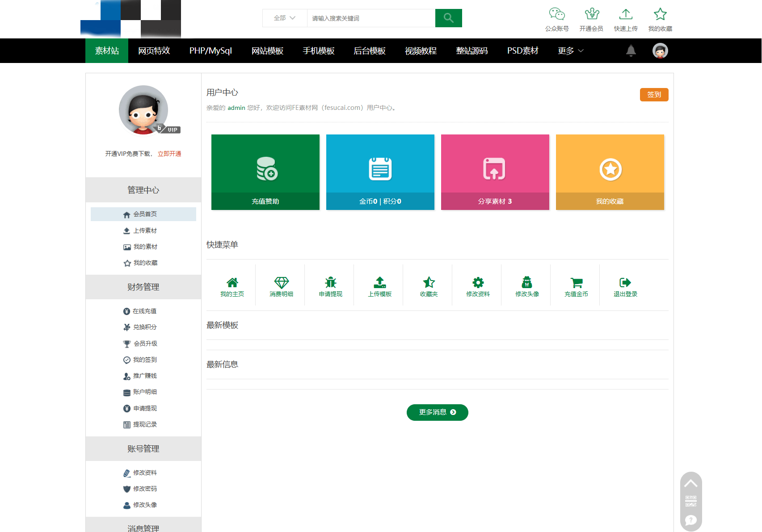Click the green 充值赞助 tile
Viewport: 762px width, 532px height.
point(265,172)
